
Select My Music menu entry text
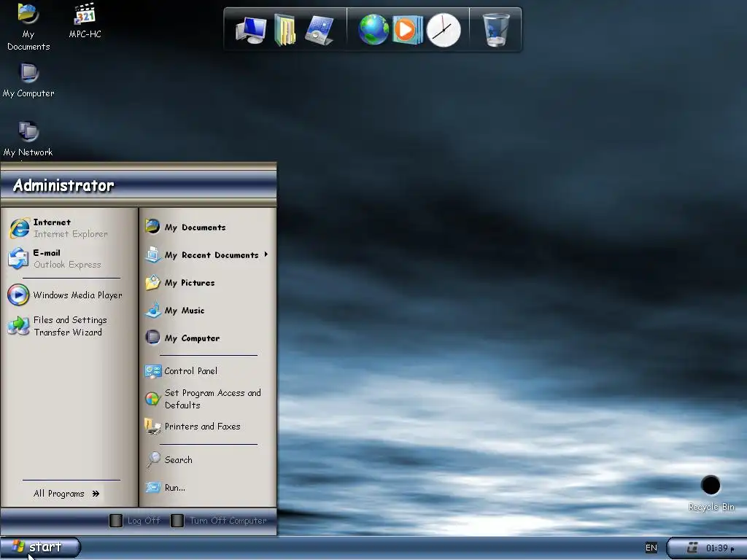pos(185,311)
